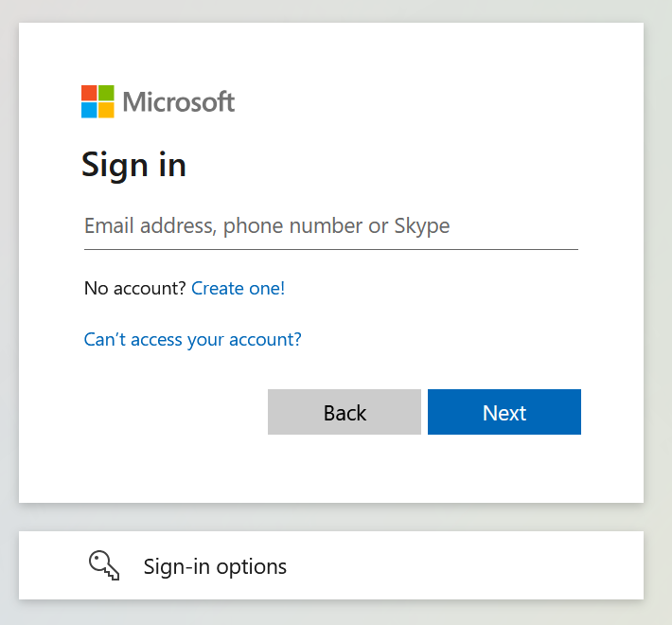Open the Create one! link
672x625 pixels.
click(238, 288)
